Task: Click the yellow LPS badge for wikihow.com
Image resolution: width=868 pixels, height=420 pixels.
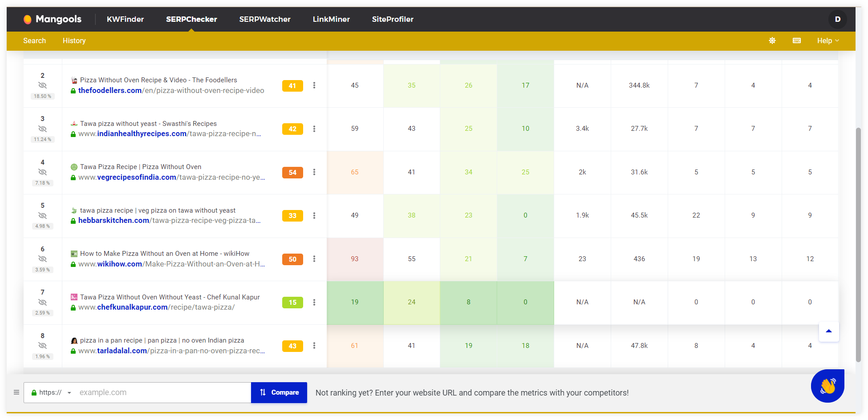Action: pos(292,259)
